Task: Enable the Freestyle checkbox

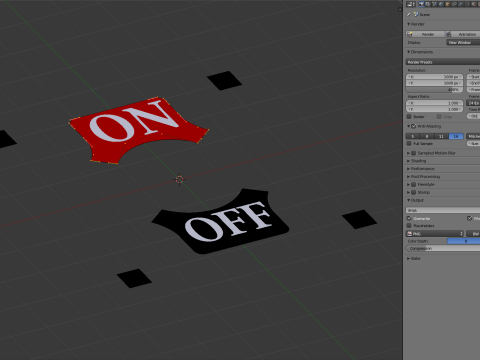Action: click(414, 184)
